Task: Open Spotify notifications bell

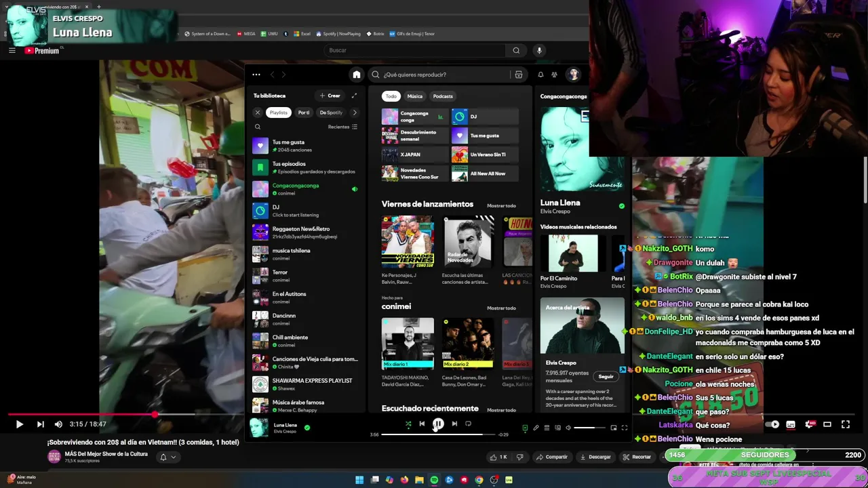Action: pyautogui.click(x=540, y=75)
